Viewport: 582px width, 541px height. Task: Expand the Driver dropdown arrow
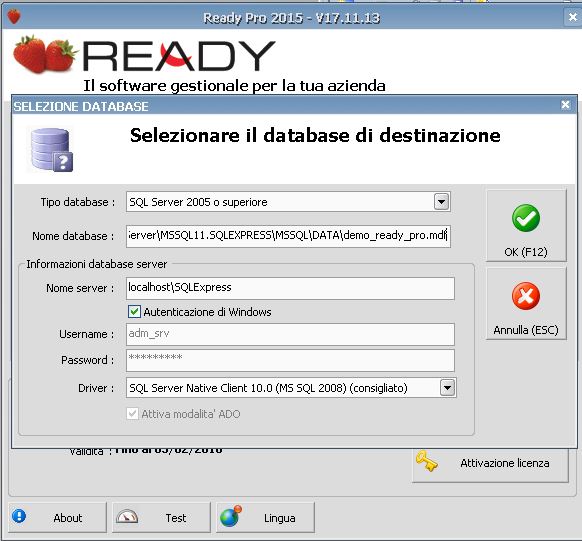click(x=448, y=388)
